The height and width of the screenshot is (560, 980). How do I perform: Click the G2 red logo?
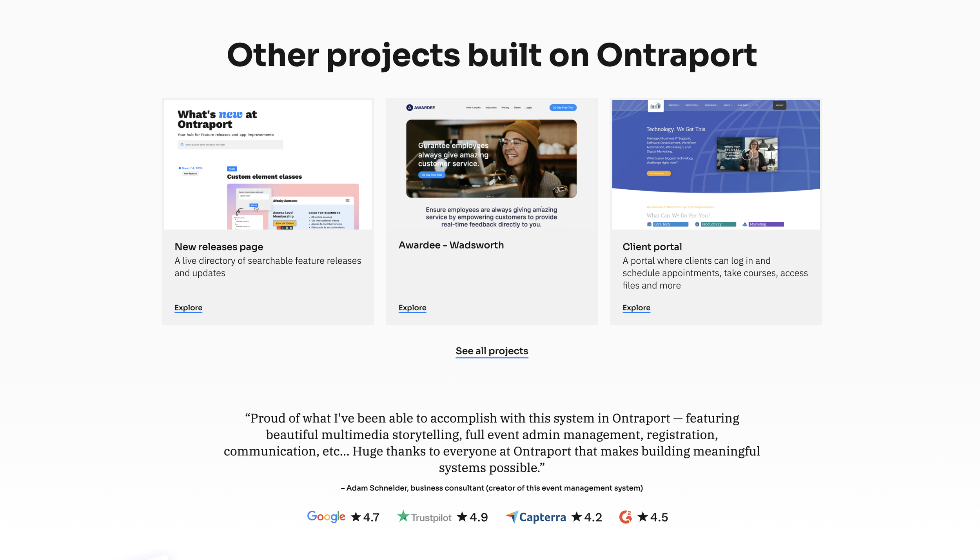coord(625,517)
